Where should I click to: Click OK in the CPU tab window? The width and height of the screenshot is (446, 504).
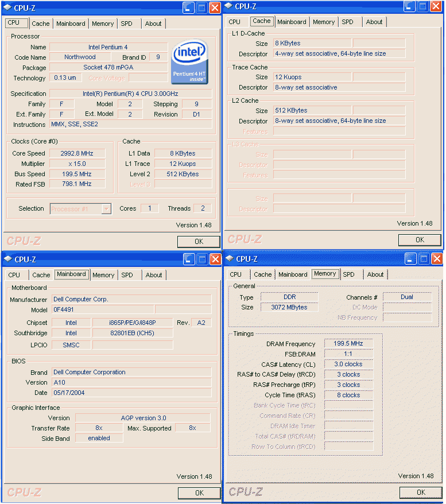(x=199, y=242)
